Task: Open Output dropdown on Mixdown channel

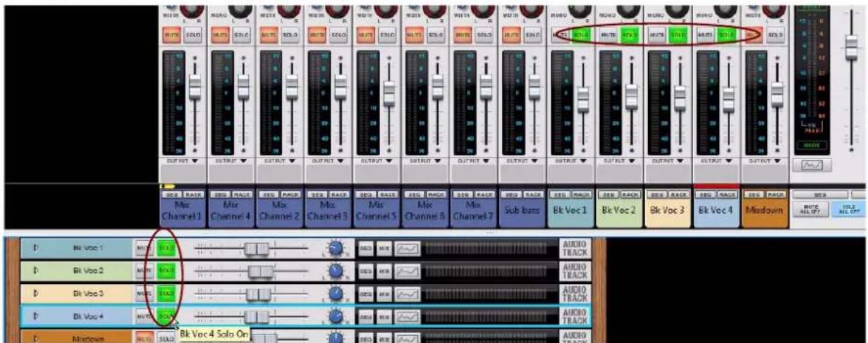Action: (x=765, y=160)
